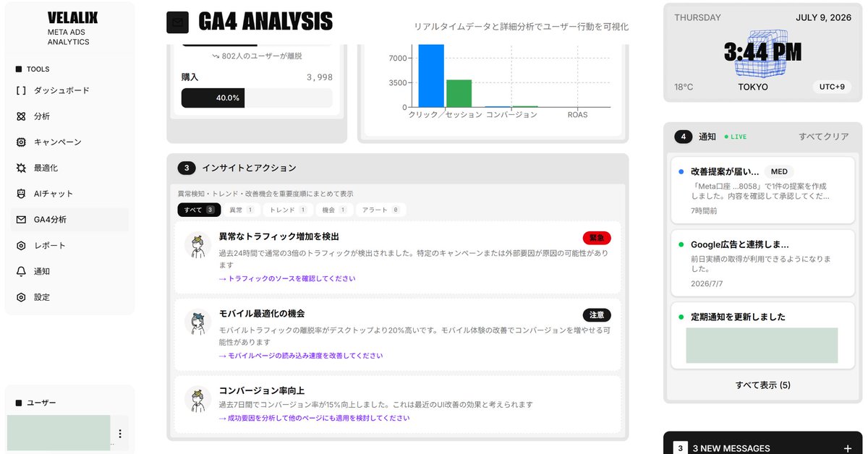
Task: Follow the モバイルページの読み込み速度を改善してください link
Action: (x=301, y=356)
